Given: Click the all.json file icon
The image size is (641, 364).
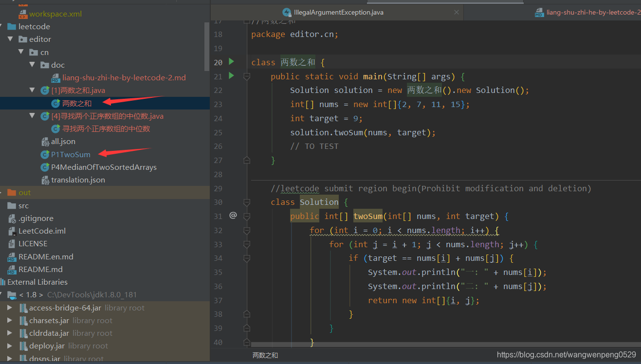Looking at the screenshot, I should (x=45, y=142).
